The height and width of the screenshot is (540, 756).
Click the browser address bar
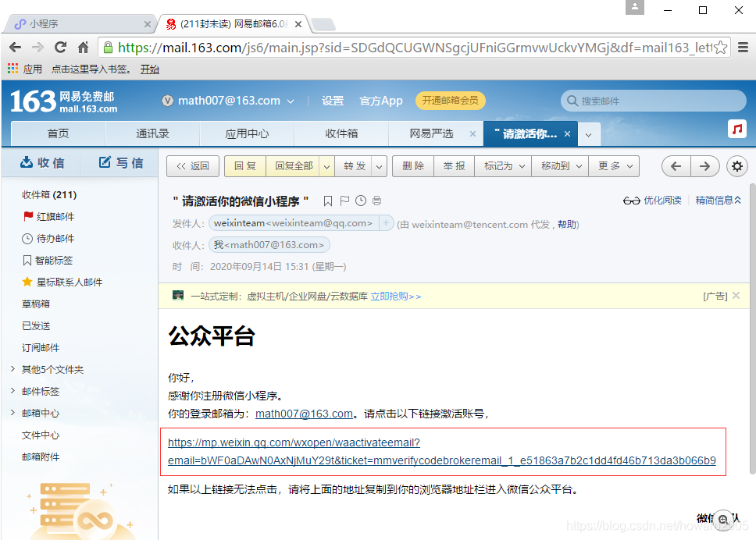coord(415,47)
